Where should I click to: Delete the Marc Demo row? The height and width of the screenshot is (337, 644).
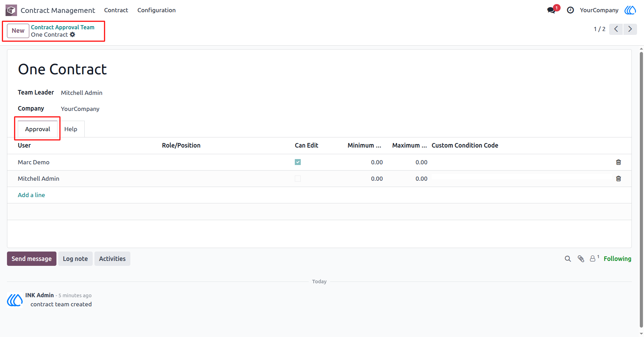coord(619,162)
